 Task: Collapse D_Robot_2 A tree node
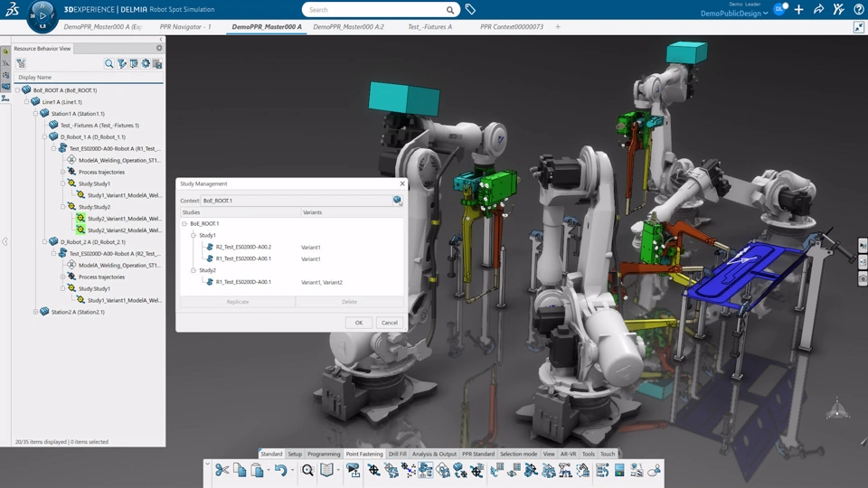tap(45, 242)
